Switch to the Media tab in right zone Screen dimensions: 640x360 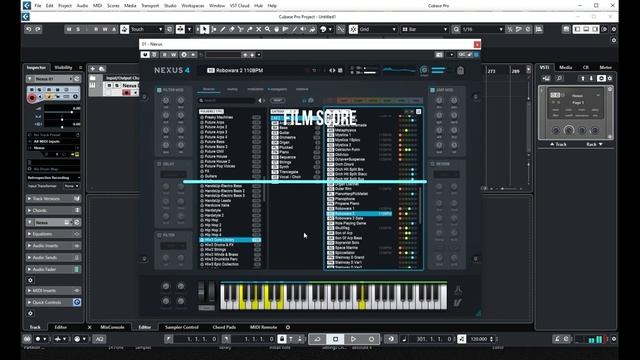(565, 68)
